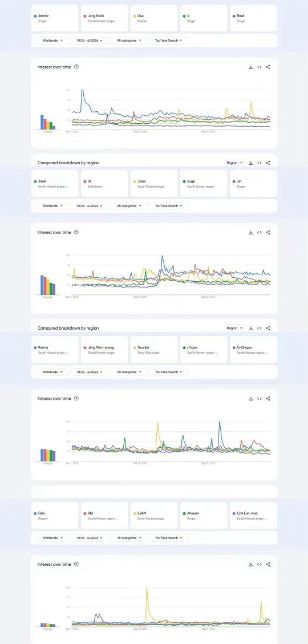Open embed code for the Jimin comparison chart
The image size is (308, 644).
point(259,233)
